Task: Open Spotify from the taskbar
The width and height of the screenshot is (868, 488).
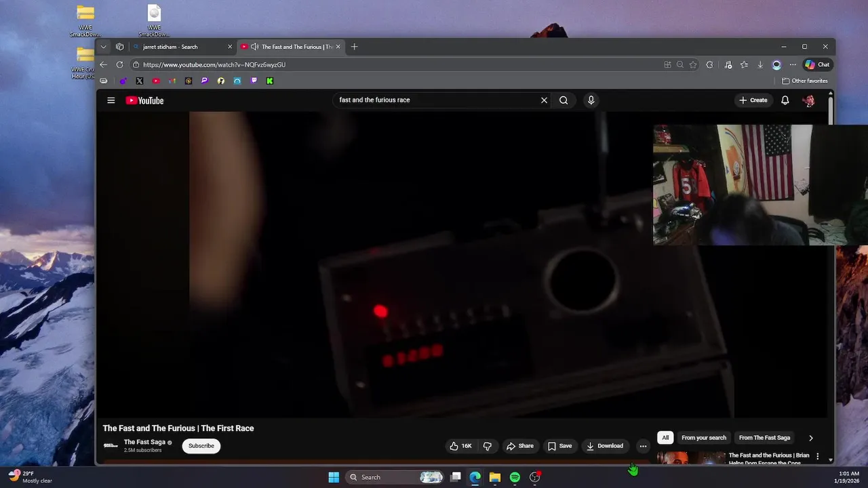Action: click(515, 477)
